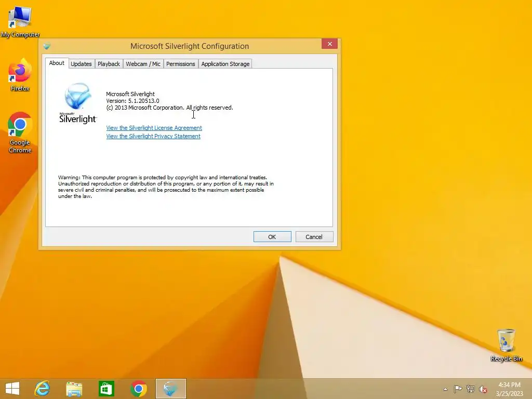532x399 pixels.
Task: Click the muted volume tray icon
Action: (x=483, y=389)
